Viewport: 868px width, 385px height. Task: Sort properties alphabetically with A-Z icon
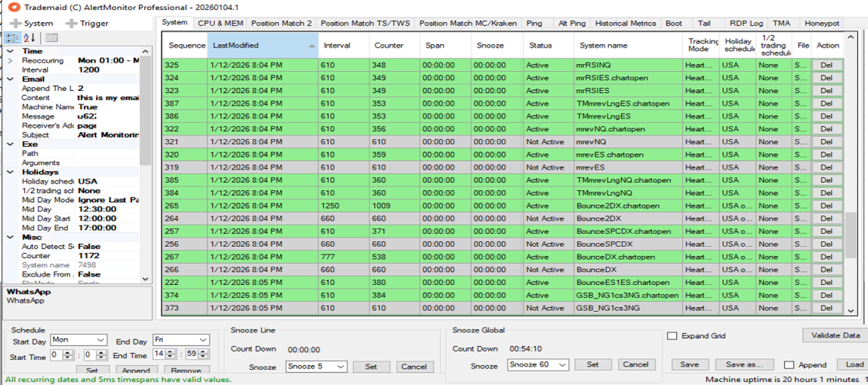[x=29, y=38]
